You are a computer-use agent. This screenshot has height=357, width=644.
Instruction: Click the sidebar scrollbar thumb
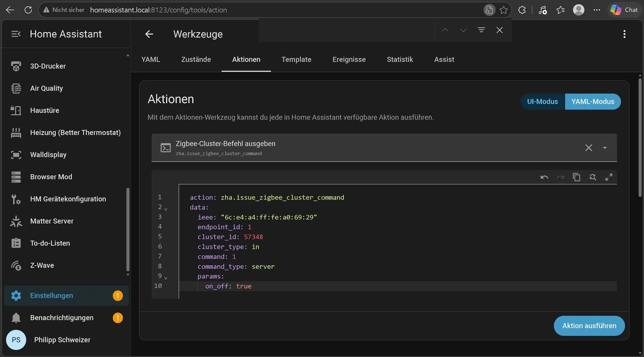pos(128,230)
